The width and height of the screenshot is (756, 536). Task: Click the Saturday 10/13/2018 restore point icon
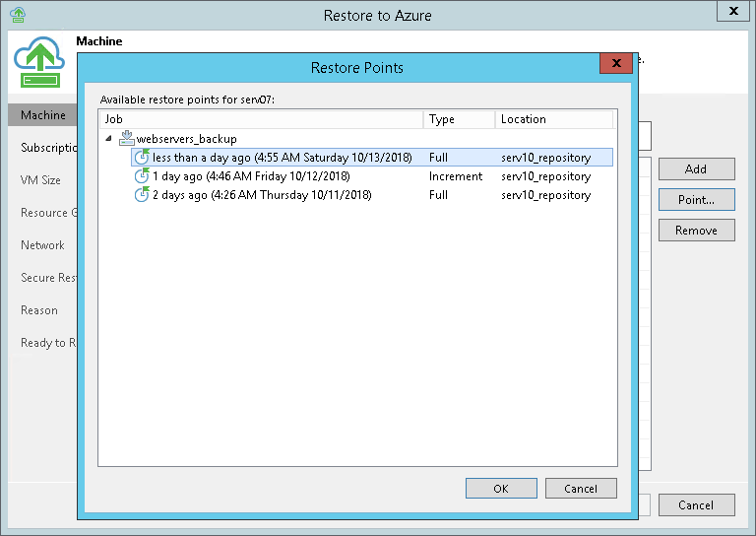pyautogui.click(x=143, y=158)
